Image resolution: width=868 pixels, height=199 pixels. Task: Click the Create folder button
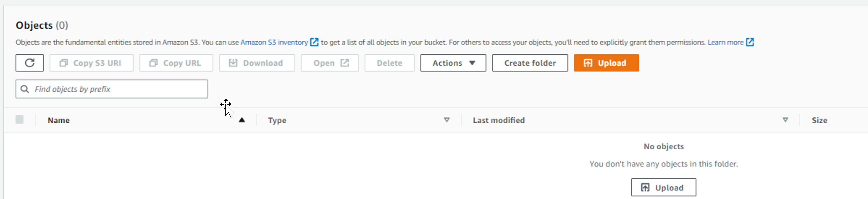[530, 63]
